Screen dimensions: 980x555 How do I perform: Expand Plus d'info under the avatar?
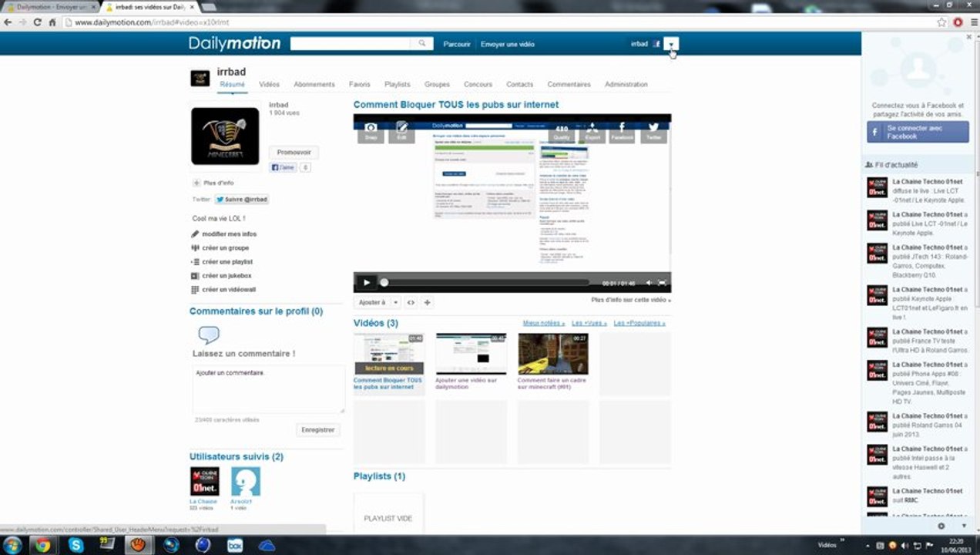coord(213,183)
